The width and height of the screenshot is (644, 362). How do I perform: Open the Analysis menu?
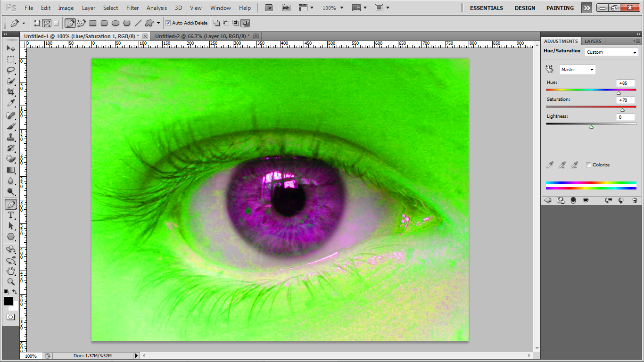(157, 8)
